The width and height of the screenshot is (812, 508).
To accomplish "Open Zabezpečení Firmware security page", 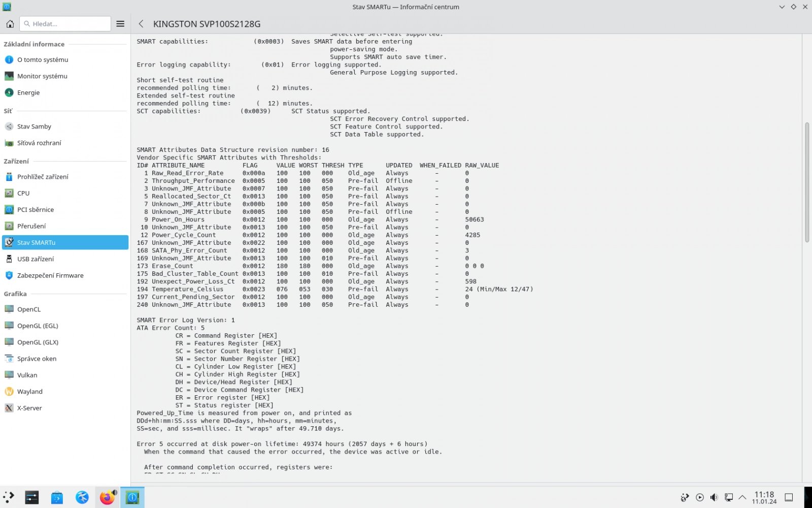I will point(65,275).
